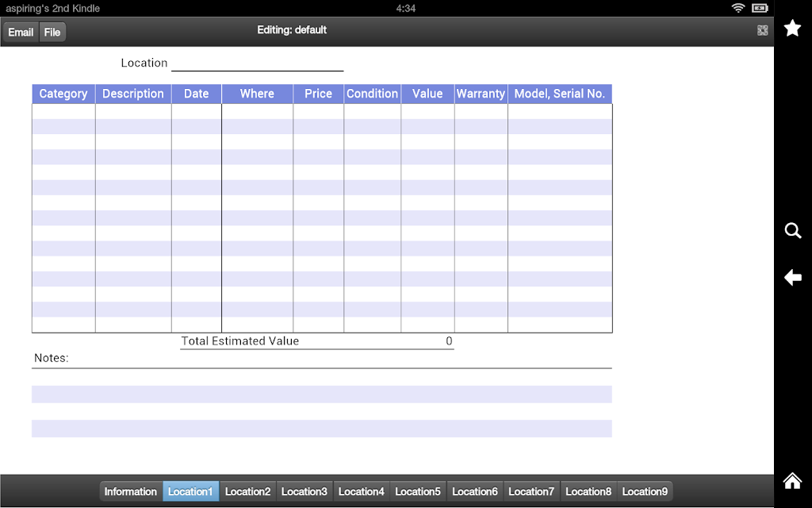Click the Date column header
The width and height of the screenshot is (812, 508).
tap(197, 94)
